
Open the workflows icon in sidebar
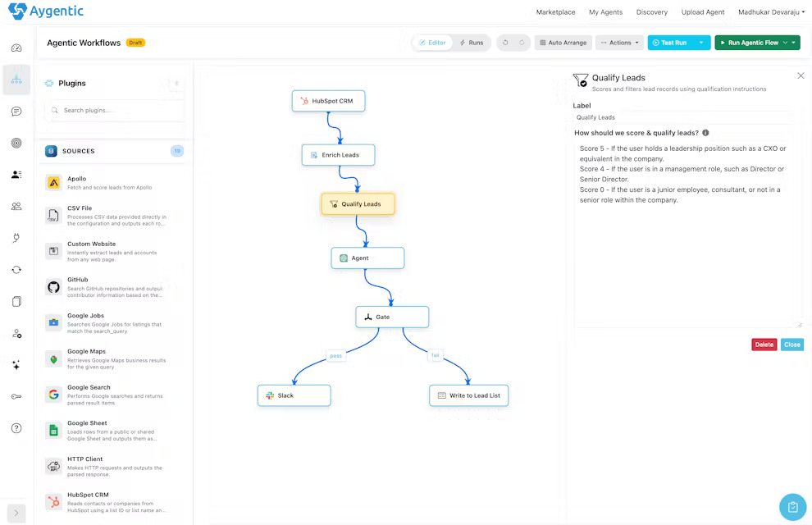click(16, 80)
